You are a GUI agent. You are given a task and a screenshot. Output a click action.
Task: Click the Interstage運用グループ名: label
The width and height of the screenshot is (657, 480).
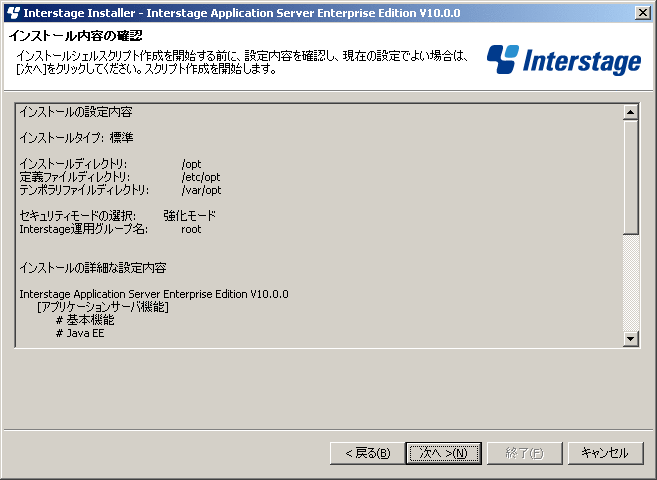(83, 229)
